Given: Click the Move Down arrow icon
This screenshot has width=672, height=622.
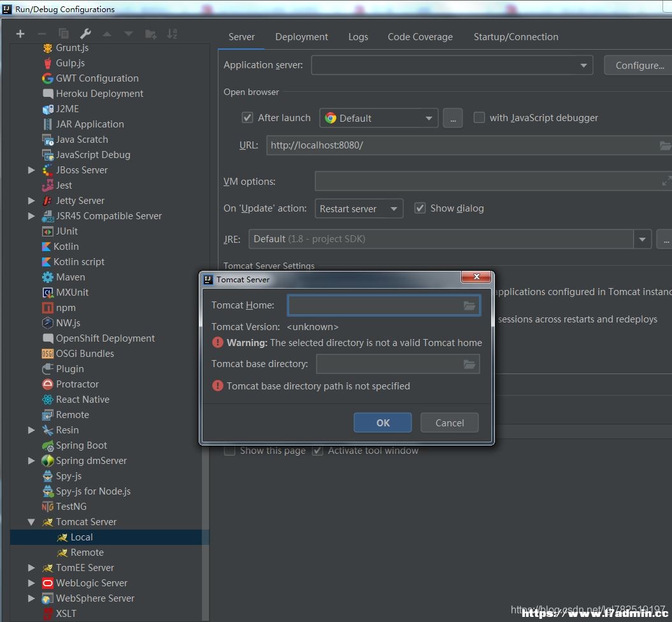Looking at the screenshot, I should (x=129, y=34).
